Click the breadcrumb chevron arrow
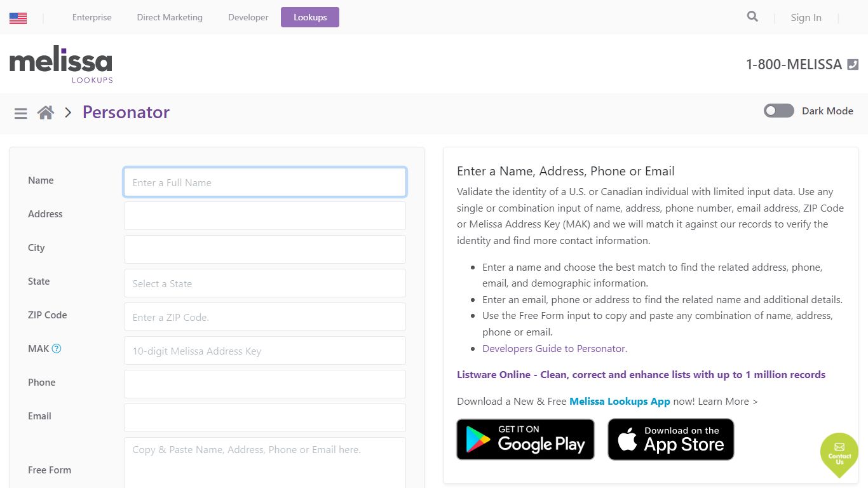Viewport: 868px width, 488px height. pos(68,112)
